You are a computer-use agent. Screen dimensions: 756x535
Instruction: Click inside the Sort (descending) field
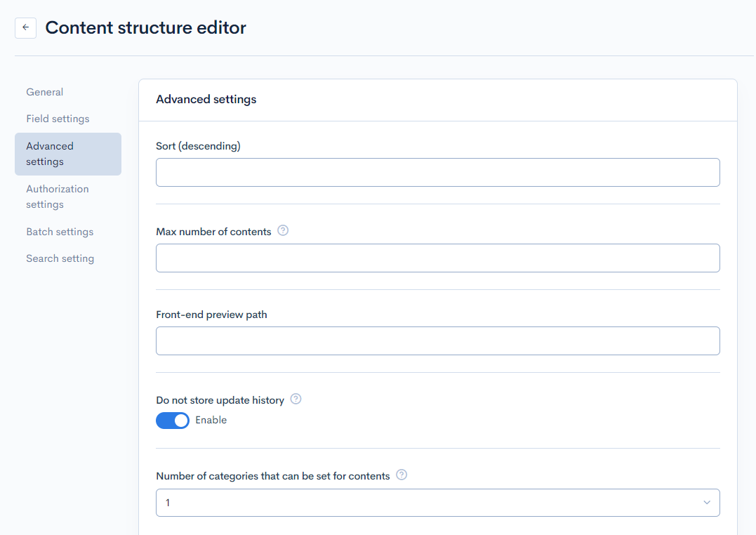click(437, 172)
